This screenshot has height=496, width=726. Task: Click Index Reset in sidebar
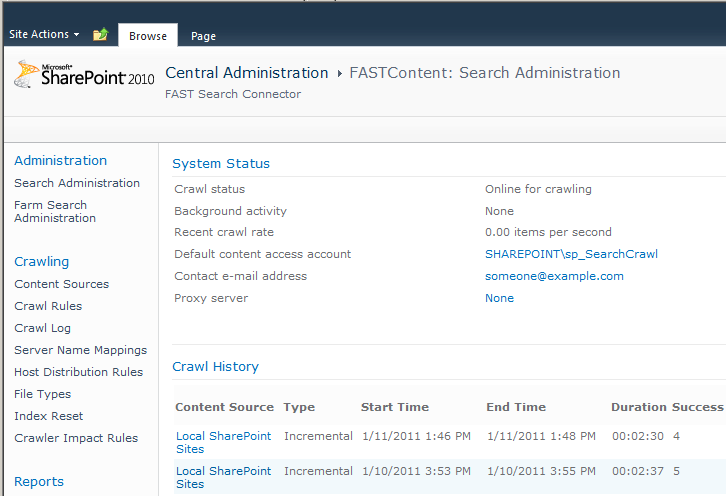[48, 416]
